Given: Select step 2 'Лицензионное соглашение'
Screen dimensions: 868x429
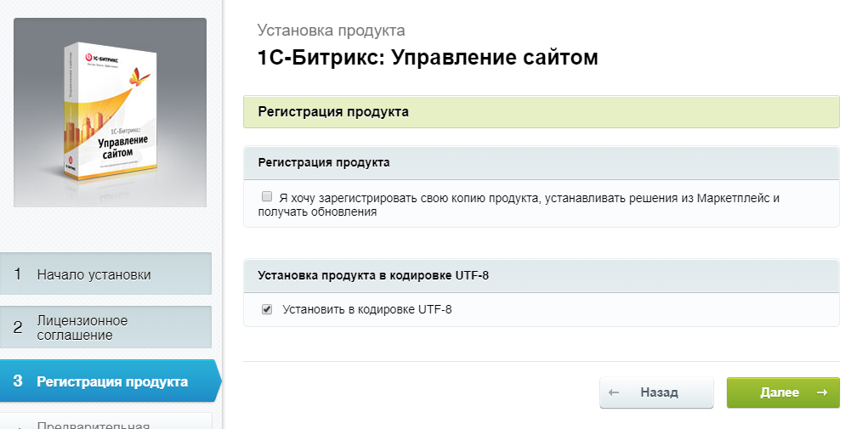Looking at the screenshot, I should 105,327.
